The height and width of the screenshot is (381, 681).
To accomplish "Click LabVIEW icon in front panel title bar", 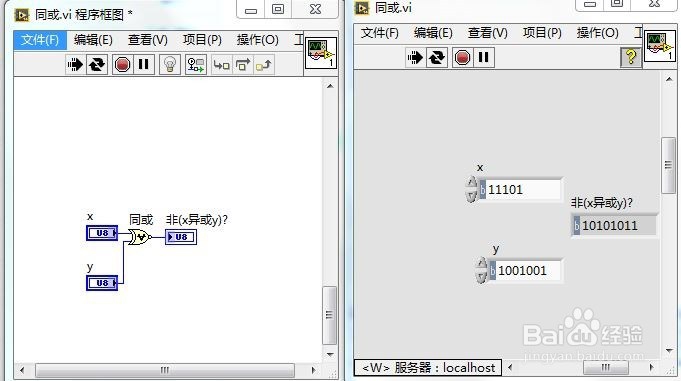I will tap(362, 8).
